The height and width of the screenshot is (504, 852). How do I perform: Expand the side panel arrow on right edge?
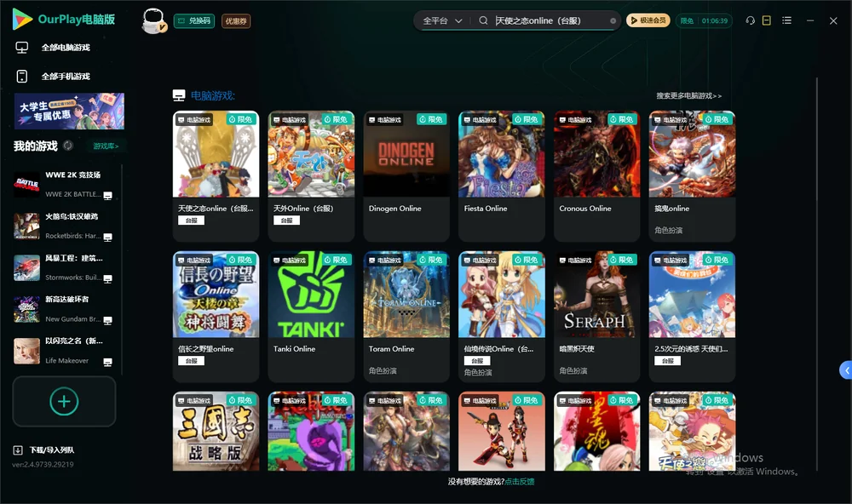click(x=846, y=370)
